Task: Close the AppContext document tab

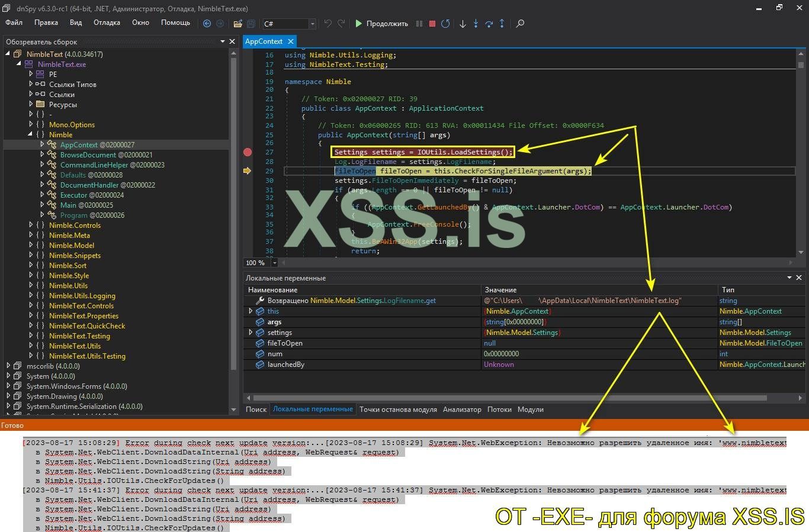Action: click(x=291, y=41)
